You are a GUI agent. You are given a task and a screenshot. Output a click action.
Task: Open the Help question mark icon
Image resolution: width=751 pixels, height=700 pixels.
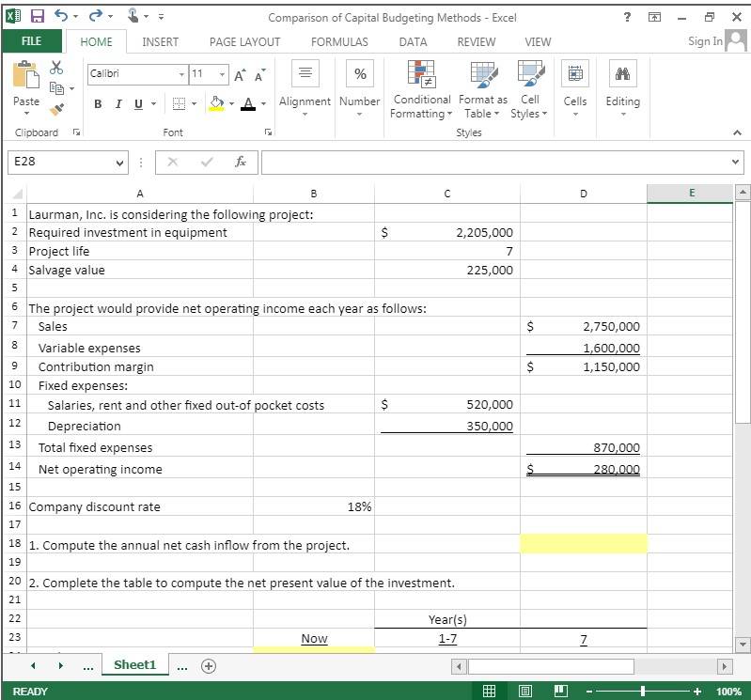pos(627,17)
